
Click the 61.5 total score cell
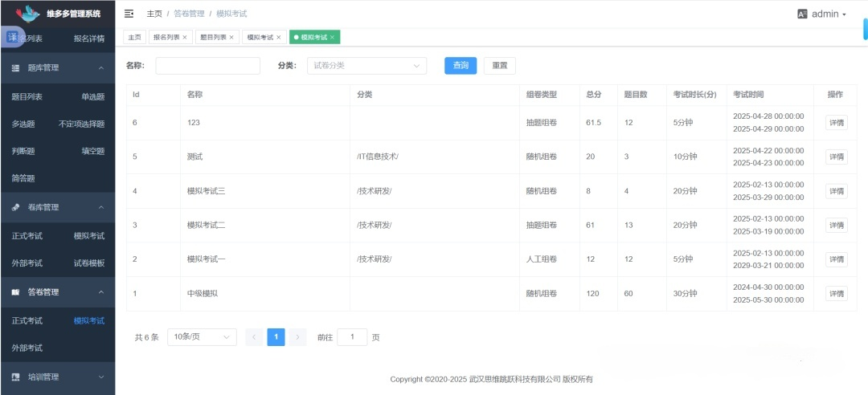(593, 123)
